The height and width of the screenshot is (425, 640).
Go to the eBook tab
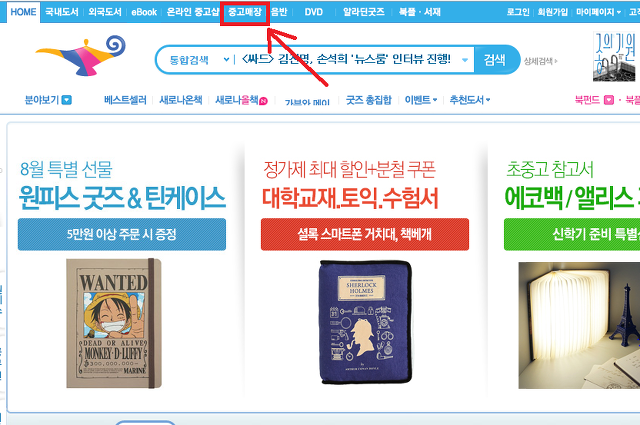click(144, 12)
